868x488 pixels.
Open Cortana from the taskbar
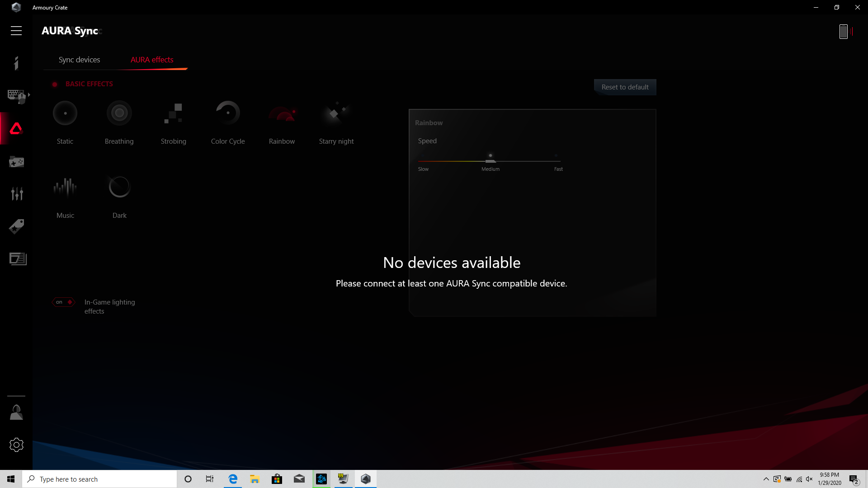click(x=188, y=479)
